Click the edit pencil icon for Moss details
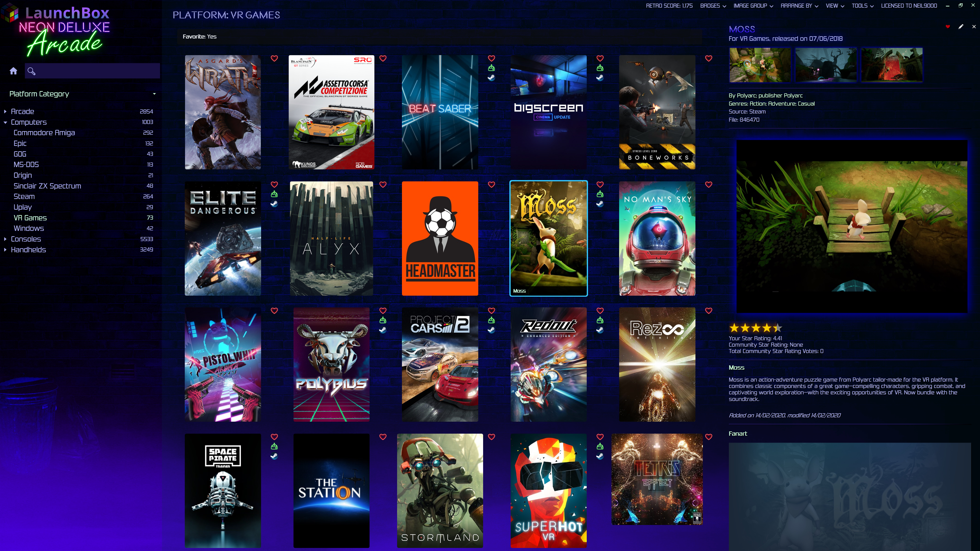 click(x=961, y=27)
